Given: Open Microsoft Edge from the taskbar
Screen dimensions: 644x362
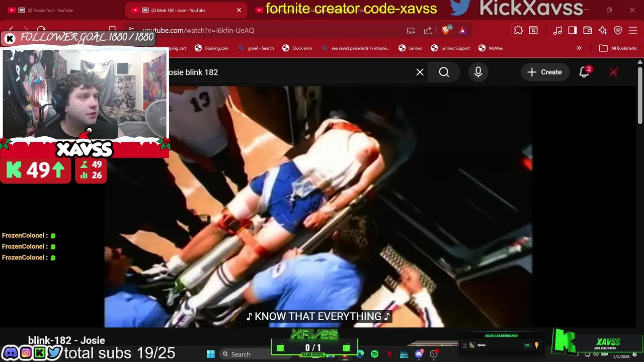Looking at the screenshot, I should click(360, 354).
